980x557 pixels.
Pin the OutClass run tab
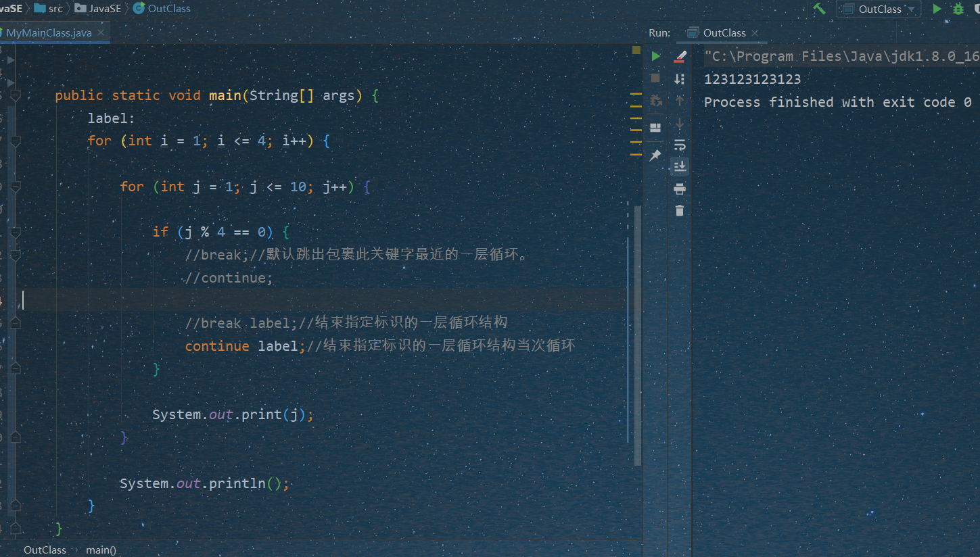[x=655, y=155]
